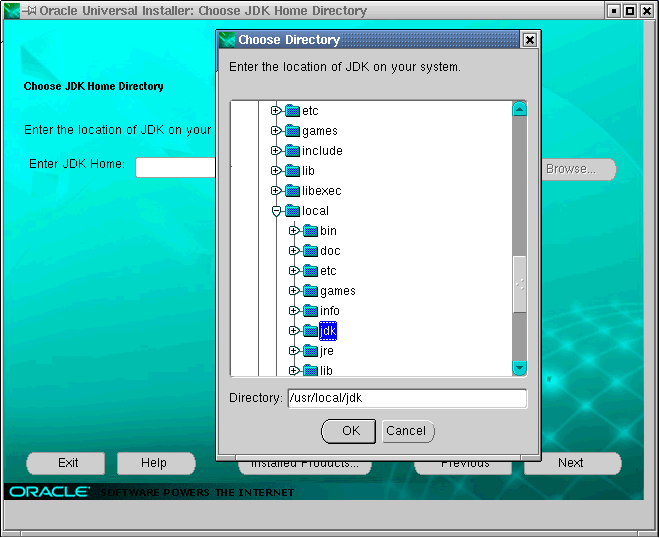Click the Directory text field
The width and height of the screenshot is (659, 538).
tap(407, 398)
